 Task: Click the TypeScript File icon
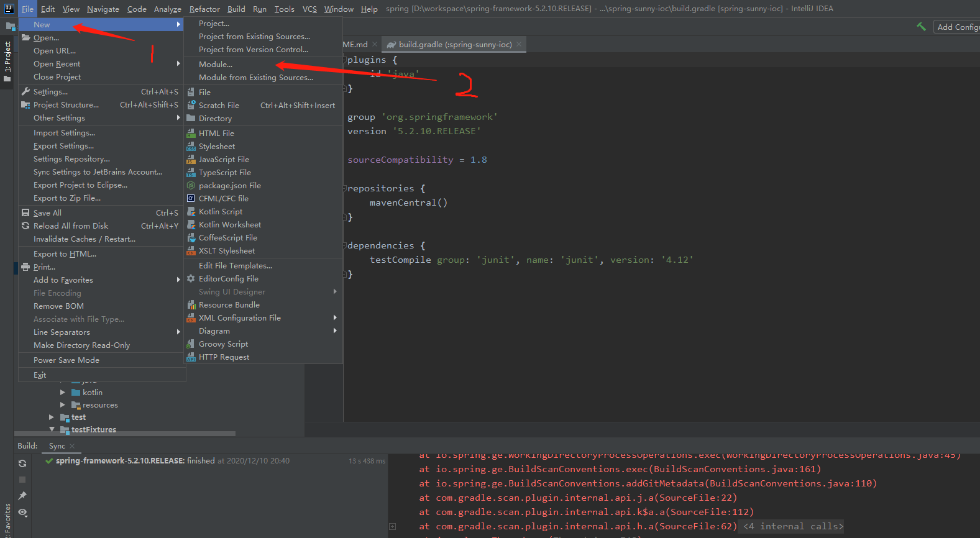pos(191,173)
